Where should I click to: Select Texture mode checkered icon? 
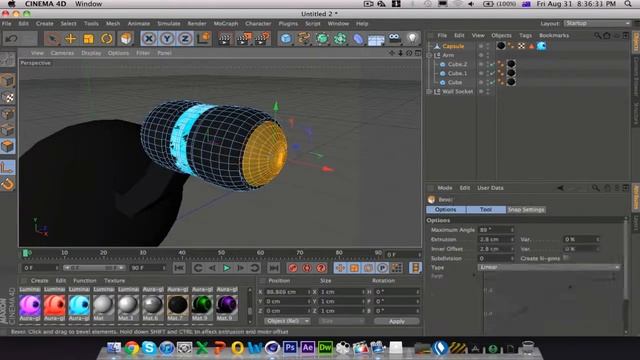pos(8,97)
